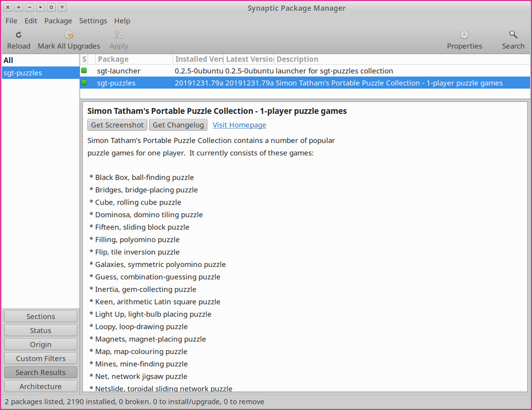This screenshot has height=410, width=532.
Task: Click the '* Keen, arithmetic Latin square puzzle' line
Action: (x=155, y=302)
